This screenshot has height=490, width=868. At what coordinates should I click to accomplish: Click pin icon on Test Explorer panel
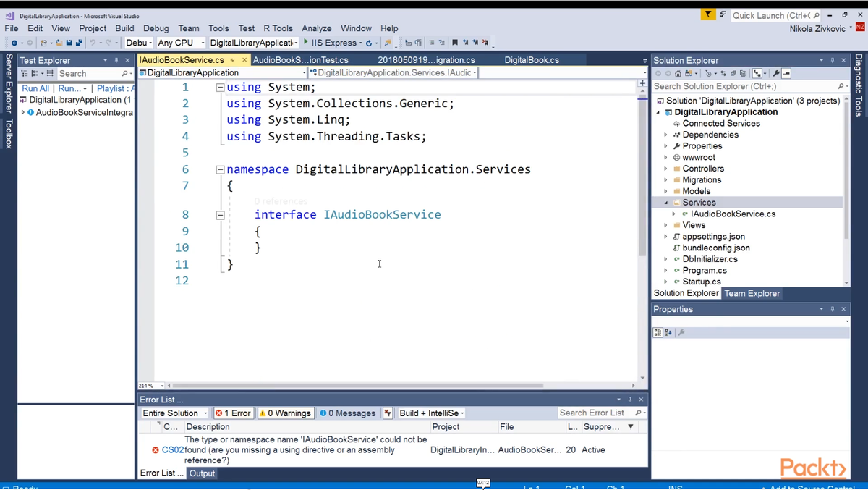click(x=116, y=60)
